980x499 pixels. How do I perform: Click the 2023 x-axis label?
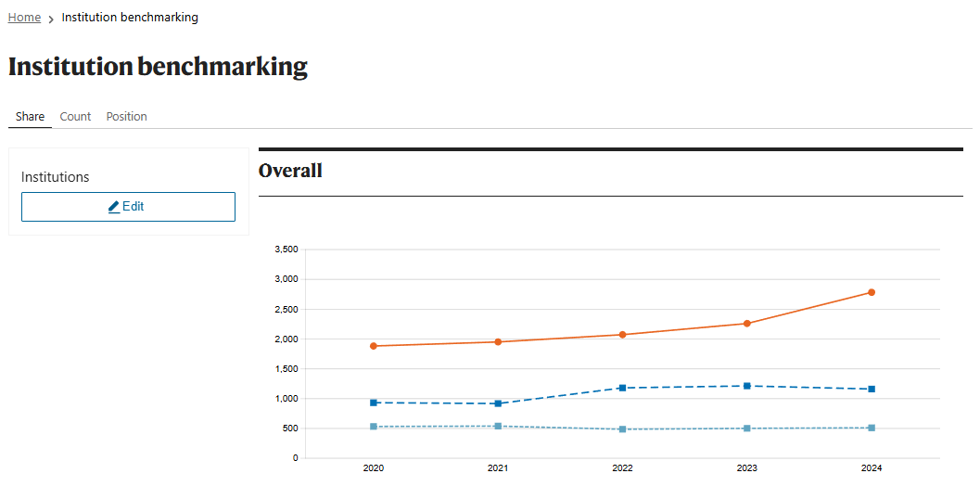coord(747,467)
